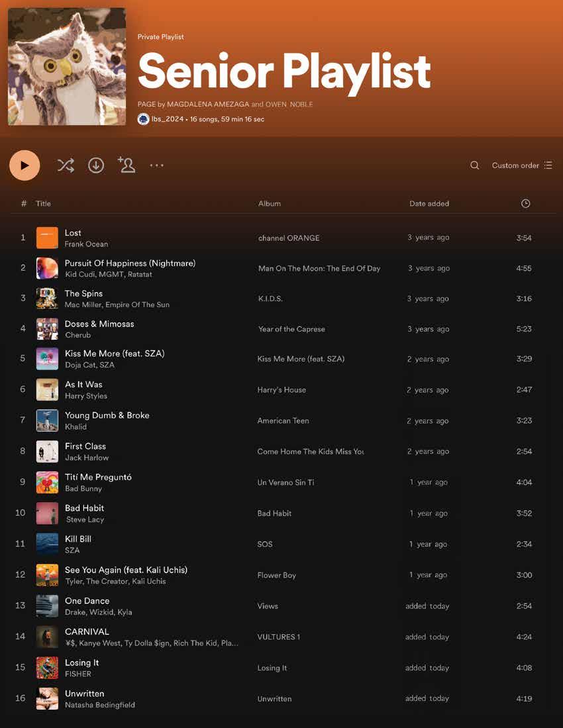Open the Cherub artist link
Image resolution: width=563 pixels, height=728 pixels.
click(77, 336)
